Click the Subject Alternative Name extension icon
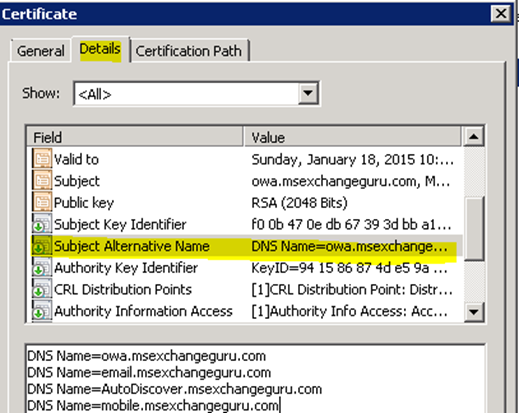This screenshot has width=519, height=413. coord(42,245)
